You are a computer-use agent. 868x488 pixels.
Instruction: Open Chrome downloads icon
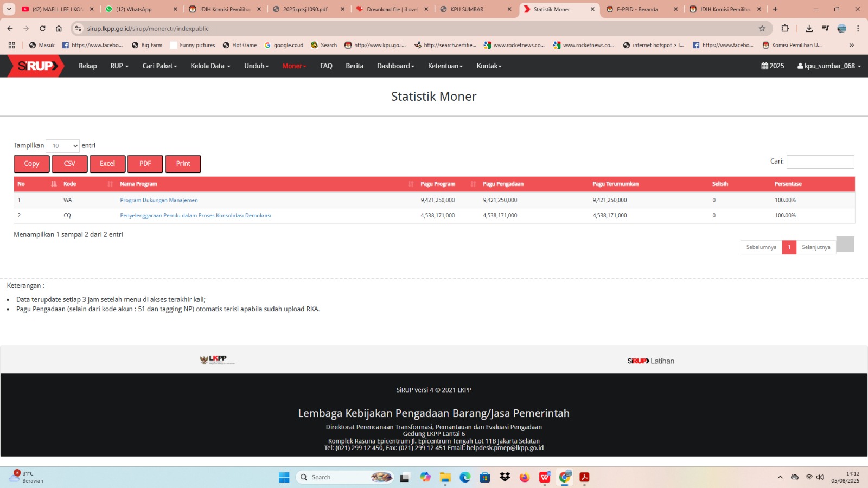point(809,29)
